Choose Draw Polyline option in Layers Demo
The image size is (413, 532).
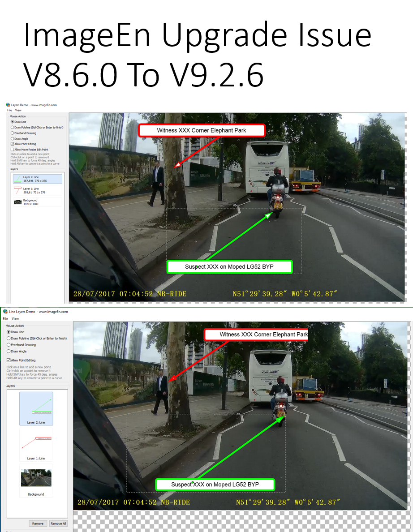(37, 128)
